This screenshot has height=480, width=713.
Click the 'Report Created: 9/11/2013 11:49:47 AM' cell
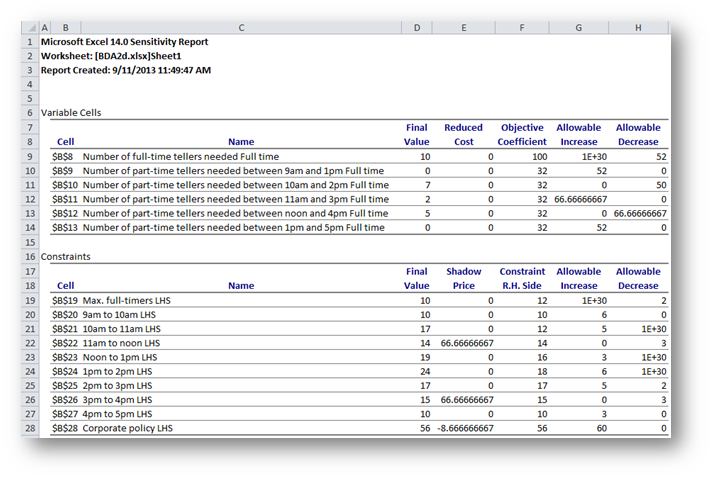[126, 70]
